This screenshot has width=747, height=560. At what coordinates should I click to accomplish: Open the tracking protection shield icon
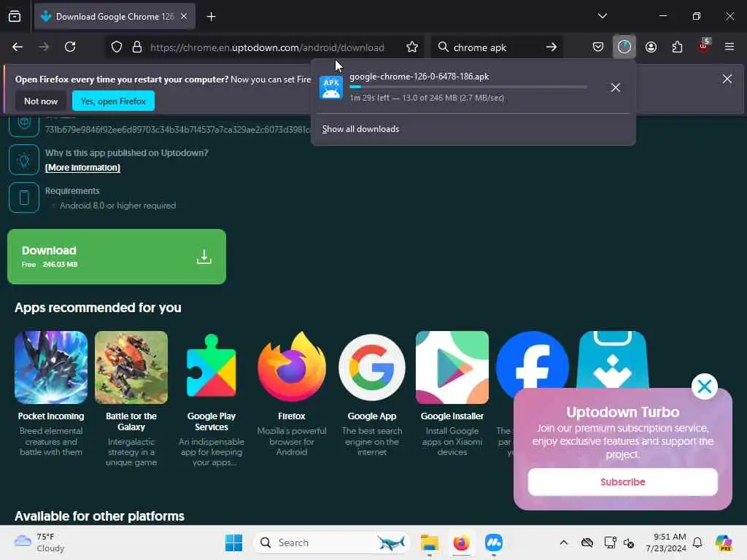117,47
